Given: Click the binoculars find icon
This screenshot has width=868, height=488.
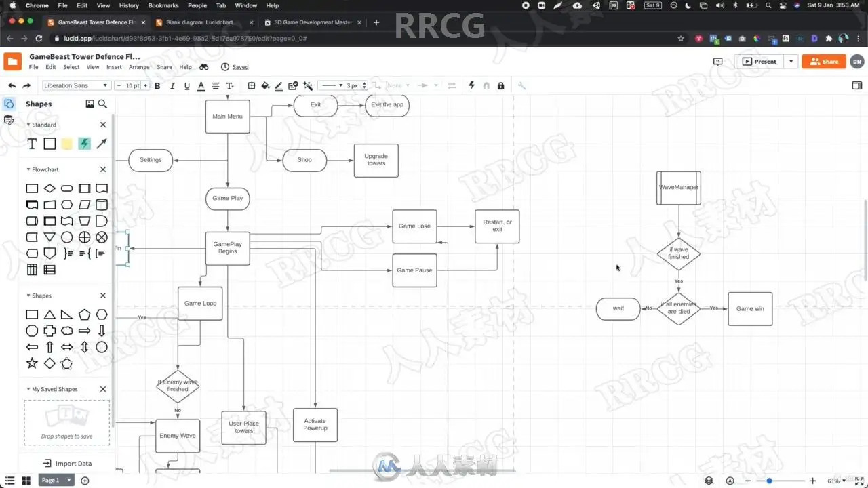Looking at the screenshot, I should coord(204,67).
